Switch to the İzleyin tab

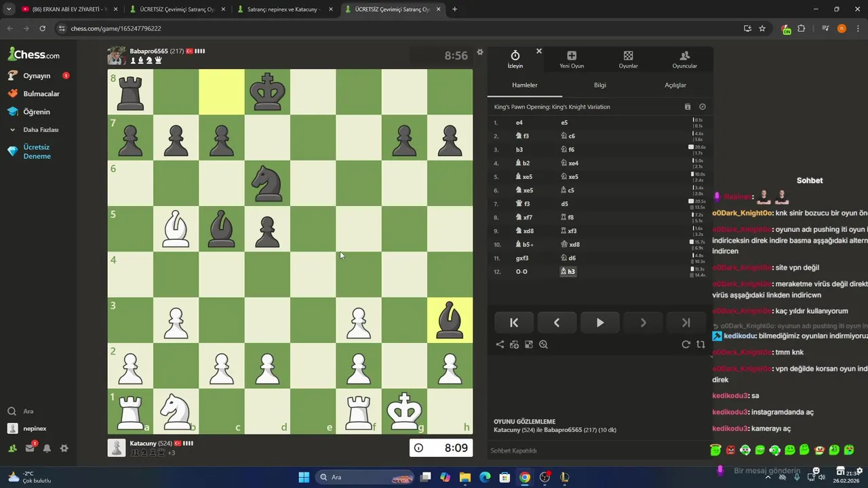click(515, 60)
